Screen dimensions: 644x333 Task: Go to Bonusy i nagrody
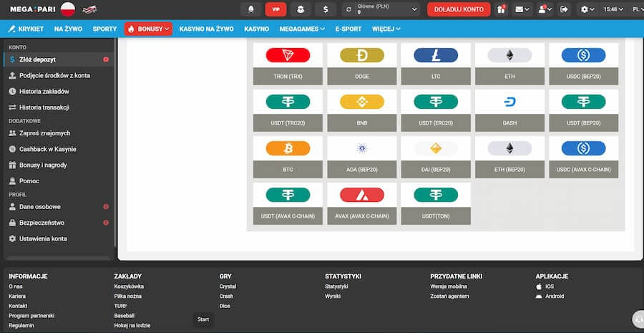59,165
